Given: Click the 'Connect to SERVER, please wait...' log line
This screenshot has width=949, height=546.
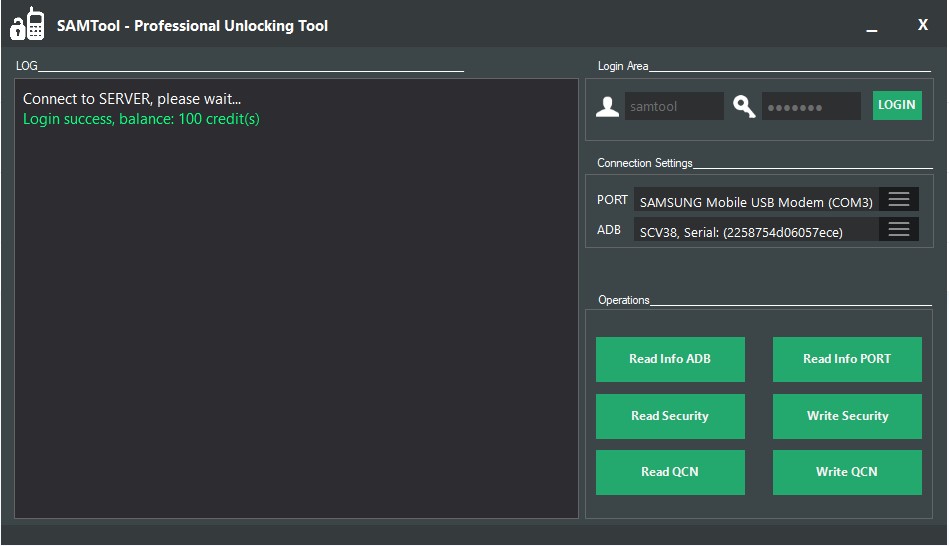Looking at the screenshot, I should click(132, 99).
